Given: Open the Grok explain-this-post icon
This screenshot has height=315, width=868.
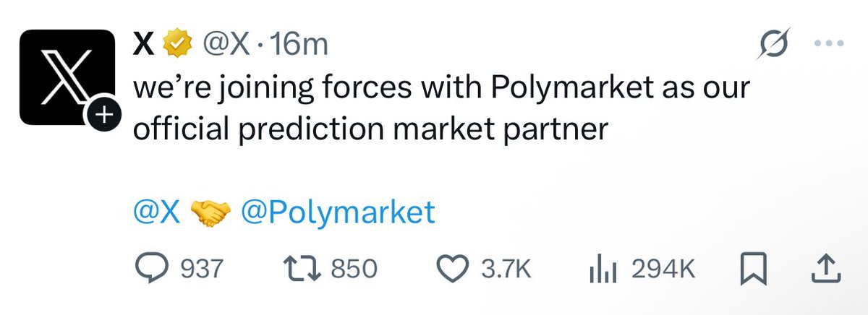Looking at the screenshot, I should click(x=772, y=44).
